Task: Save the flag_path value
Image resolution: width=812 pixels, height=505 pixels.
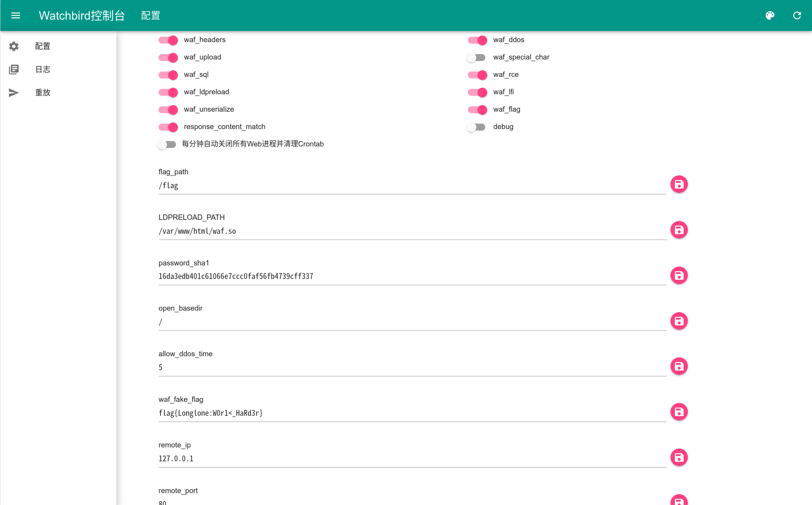Action: (679, 184)
